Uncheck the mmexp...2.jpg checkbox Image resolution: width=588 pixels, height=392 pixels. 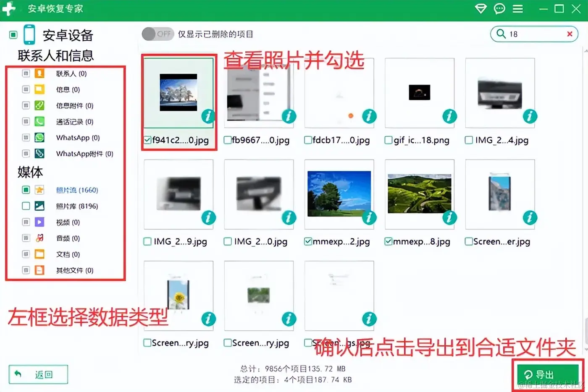308,241
